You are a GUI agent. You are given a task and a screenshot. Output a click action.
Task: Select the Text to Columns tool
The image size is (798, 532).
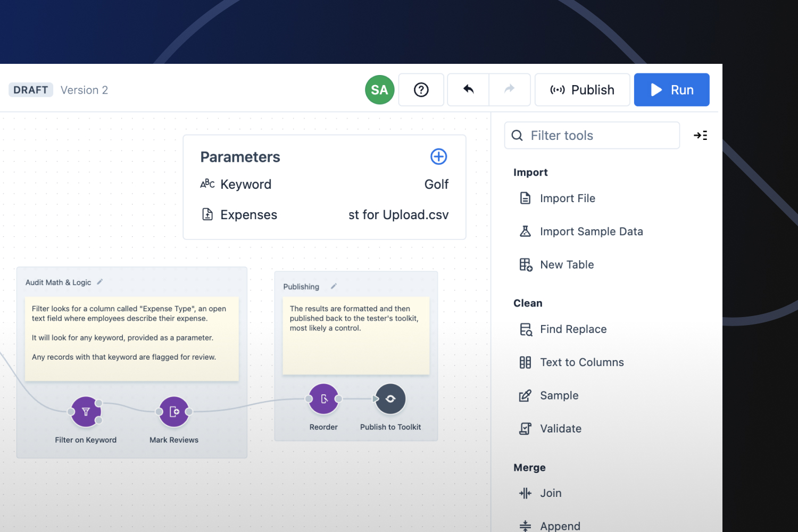[x=581, y=362]
